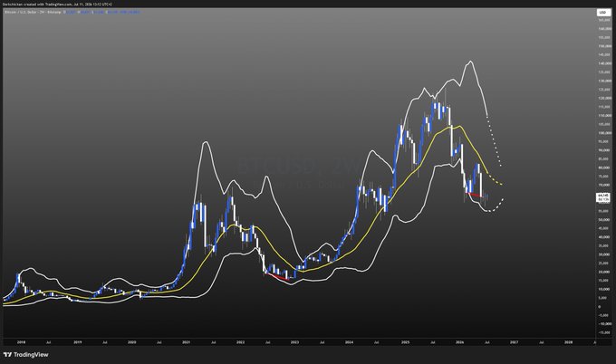Click the current price label on the price axis
This screenshot has height=364, width=616.
pos(602,197)
